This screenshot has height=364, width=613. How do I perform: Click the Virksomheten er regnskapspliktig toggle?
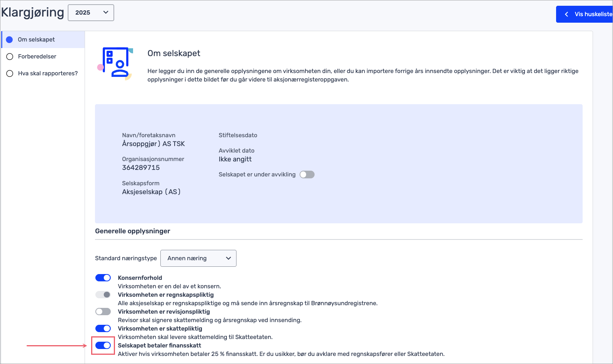[x=103, y=295]
